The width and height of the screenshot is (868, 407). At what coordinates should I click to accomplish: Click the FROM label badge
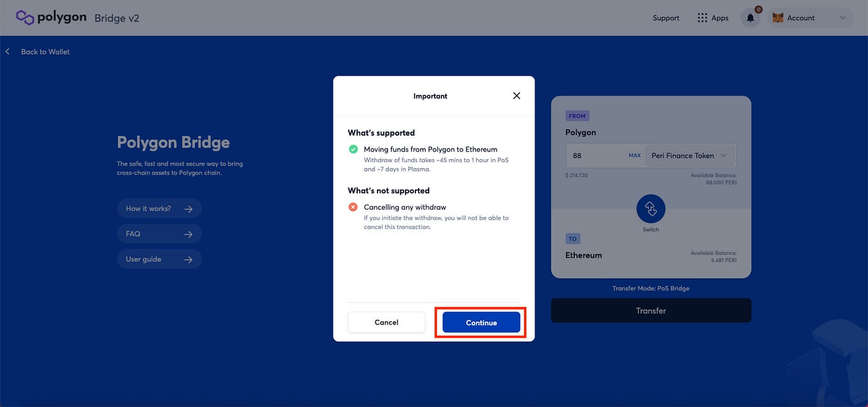pyautogui.click(x=577, y=116)
